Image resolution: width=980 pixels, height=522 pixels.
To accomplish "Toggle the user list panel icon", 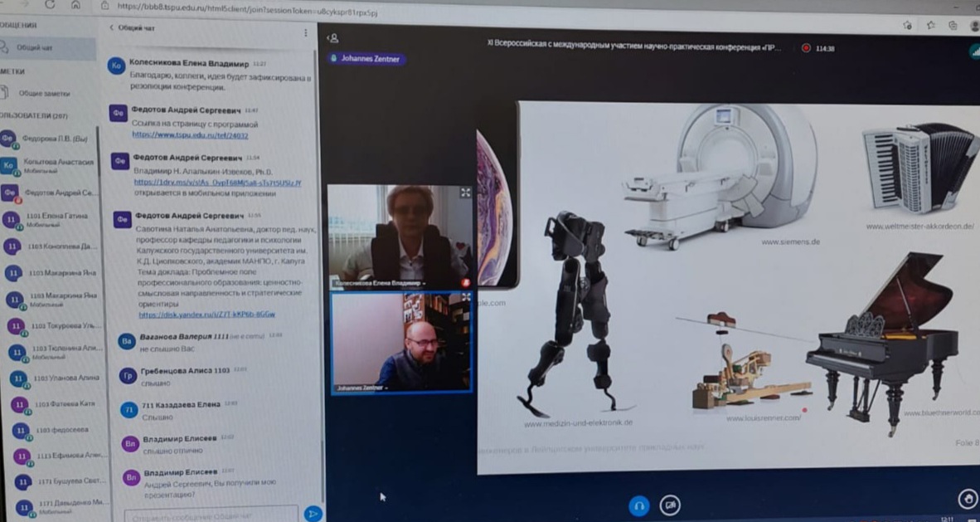I will 332,37.
